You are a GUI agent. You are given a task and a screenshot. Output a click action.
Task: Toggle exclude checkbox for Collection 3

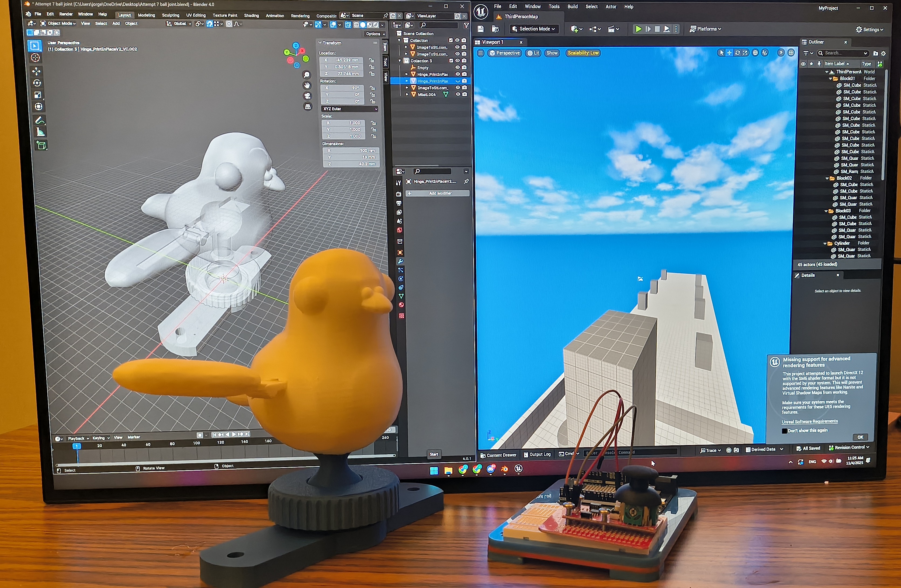point(451,61)
